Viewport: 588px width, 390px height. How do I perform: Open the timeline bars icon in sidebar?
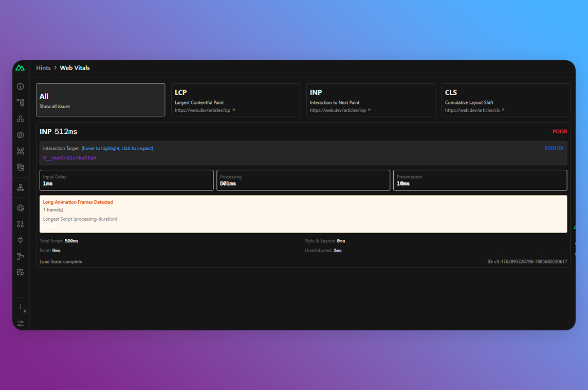[21, 256]
